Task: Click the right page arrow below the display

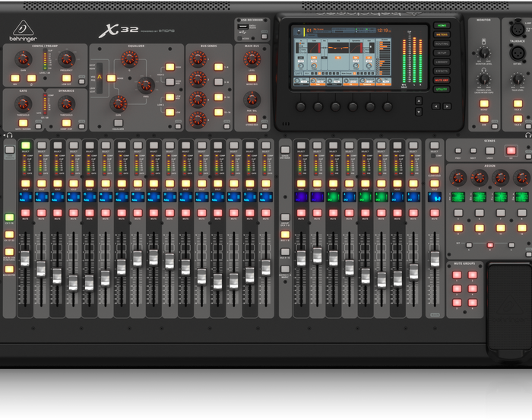Action: (x=447, y=107)
